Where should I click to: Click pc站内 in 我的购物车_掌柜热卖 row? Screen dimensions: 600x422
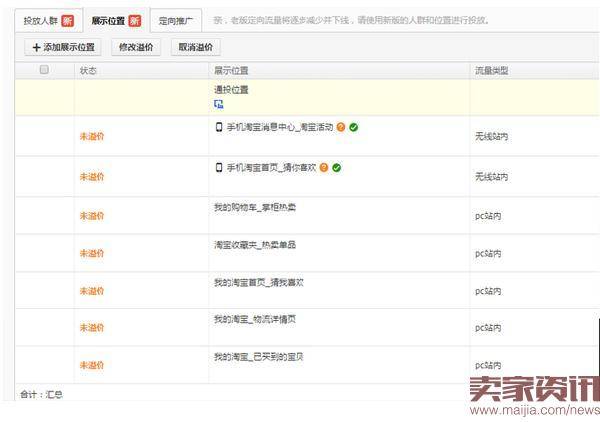pos(488,216)
